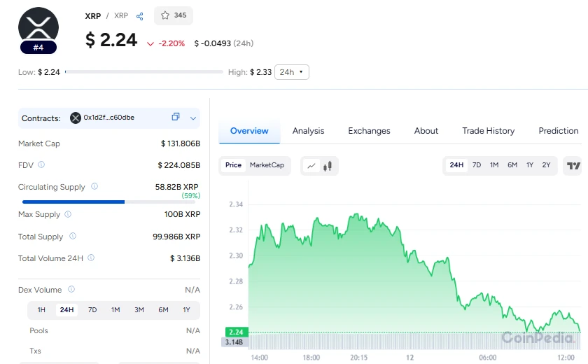Select 1H Dex Volume period
Screen dimensions: 588x364
[x=41, y=309]
